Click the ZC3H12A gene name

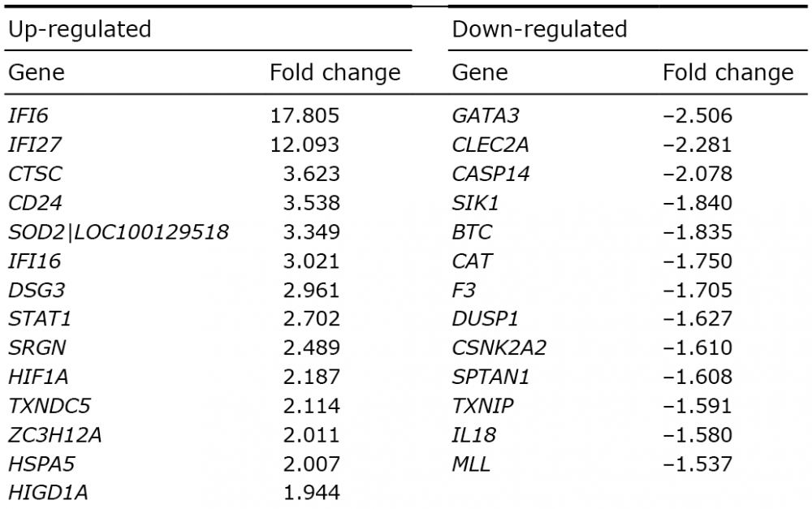(55, 435)
